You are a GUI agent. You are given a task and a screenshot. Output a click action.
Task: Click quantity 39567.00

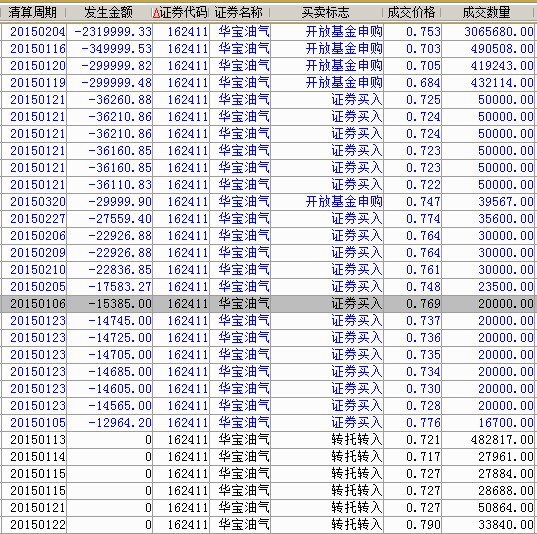506,202
